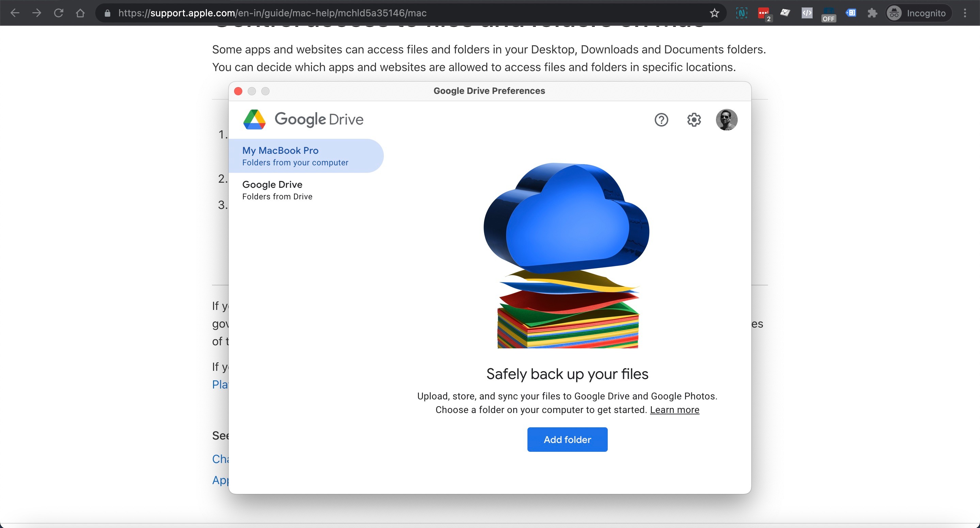The image size is (980, 528).
Task: Open the Incognito profile menu
Action: (x=918, y=13)
